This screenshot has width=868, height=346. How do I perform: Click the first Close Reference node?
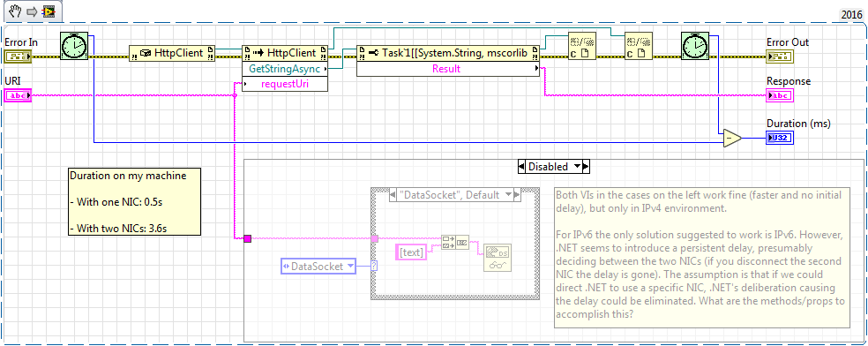coord(583,45)
